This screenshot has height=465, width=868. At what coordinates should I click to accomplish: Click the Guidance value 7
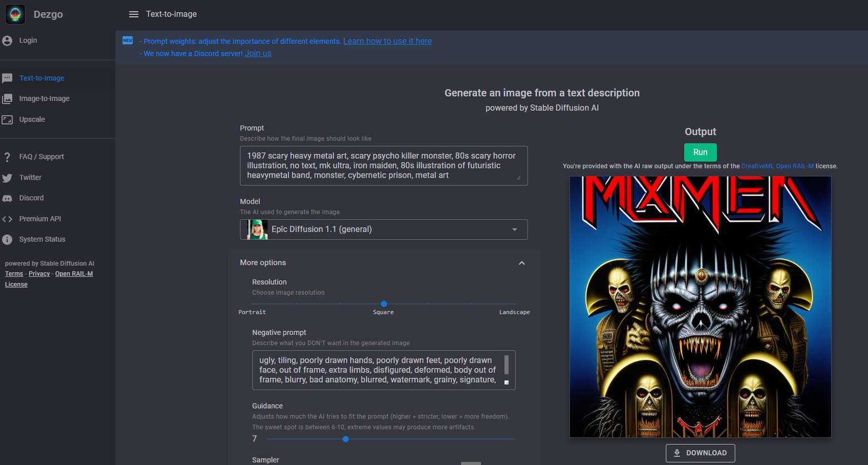(x=255, y=439)
